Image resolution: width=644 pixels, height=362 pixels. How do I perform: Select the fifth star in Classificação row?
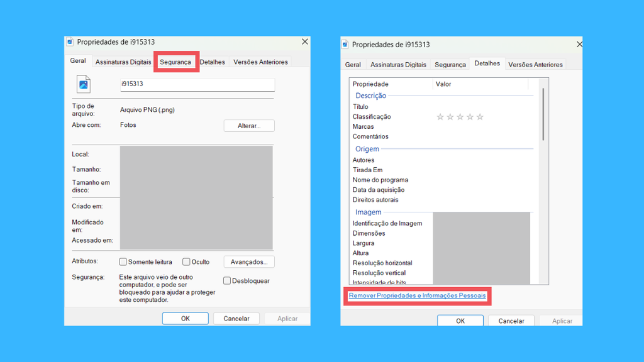pyautogui.click(x=480, y=117)
